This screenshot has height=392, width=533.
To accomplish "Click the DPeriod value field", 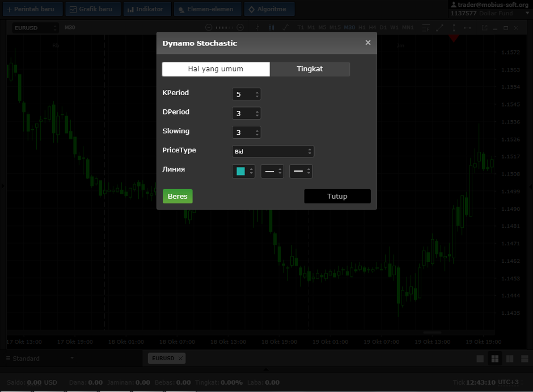I will point(243,113).
